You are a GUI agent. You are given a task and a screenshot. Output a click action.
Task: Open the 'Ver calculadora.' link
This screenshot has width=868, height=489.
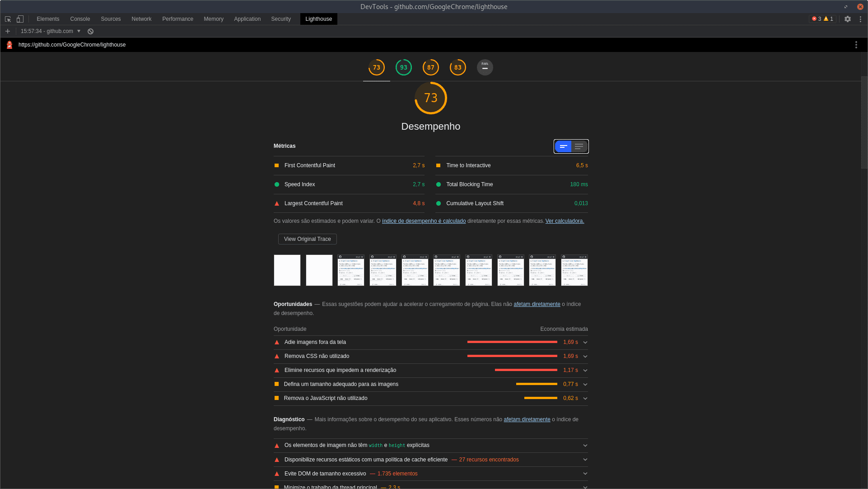(565, 221)
